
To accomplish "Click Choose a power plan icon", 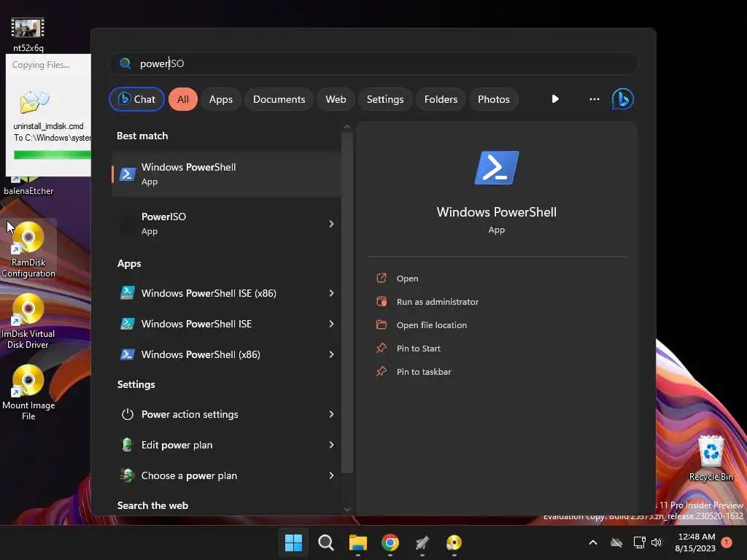I will [127, 475].
